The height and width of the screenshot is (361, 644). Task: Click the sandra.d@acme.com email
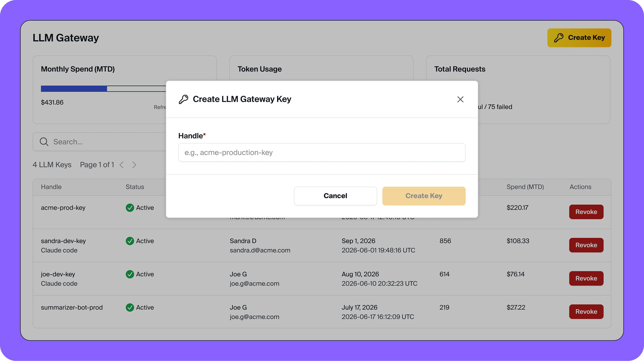(260, 250)
